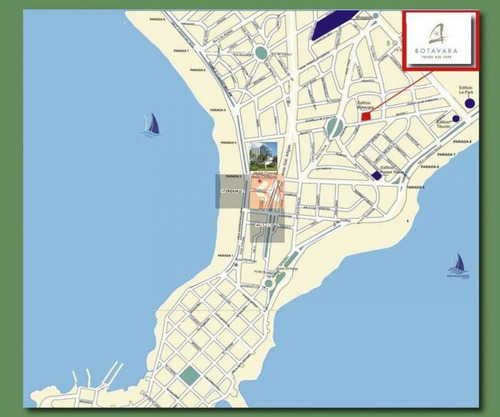This screenshot has height=417, width=500.
Task: Click the small green roundabout below CANEPA
Action: point(268,284)
